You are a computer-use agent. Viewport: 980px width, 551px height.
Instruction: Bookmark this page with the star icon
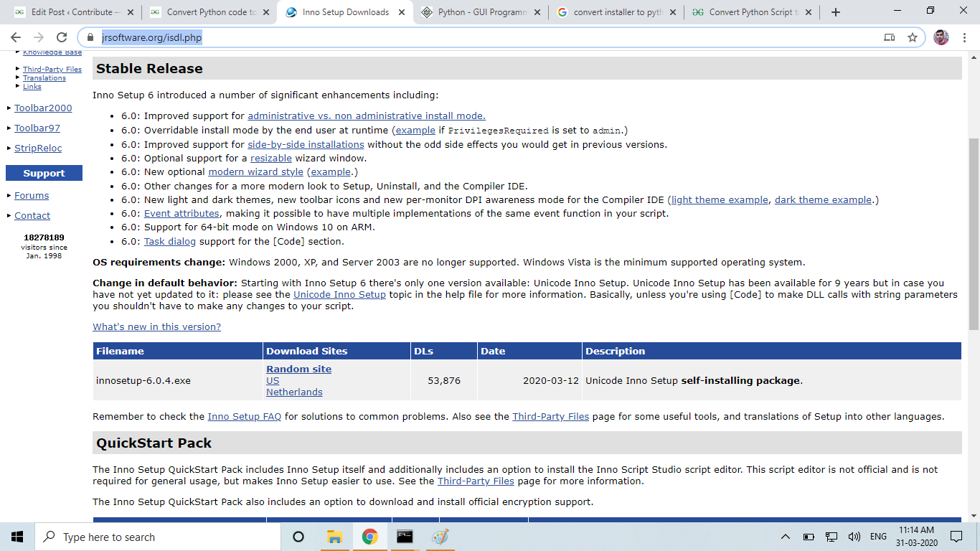[913, 37]
